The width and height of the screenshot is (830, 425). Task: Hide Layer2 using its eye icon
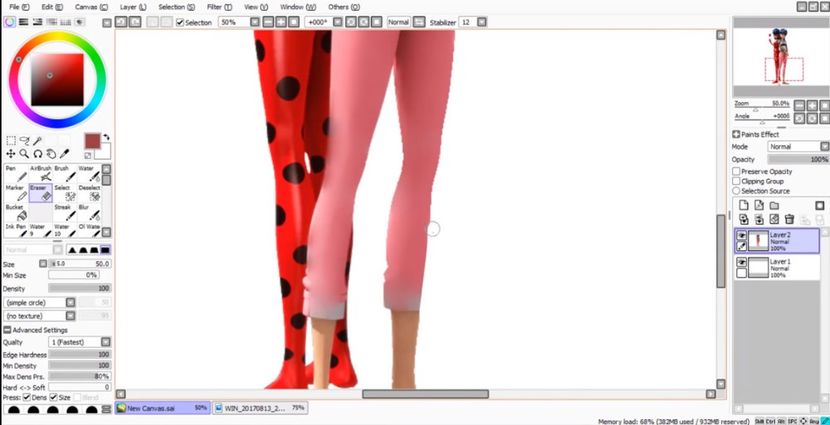(741, 235)
